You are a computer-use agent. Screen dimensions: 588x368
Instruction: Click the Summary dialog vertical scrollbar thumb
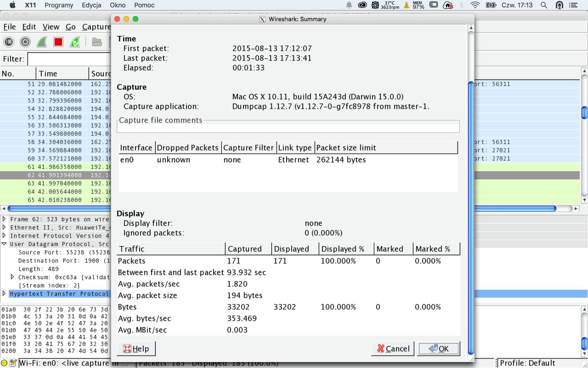point(471,218)
